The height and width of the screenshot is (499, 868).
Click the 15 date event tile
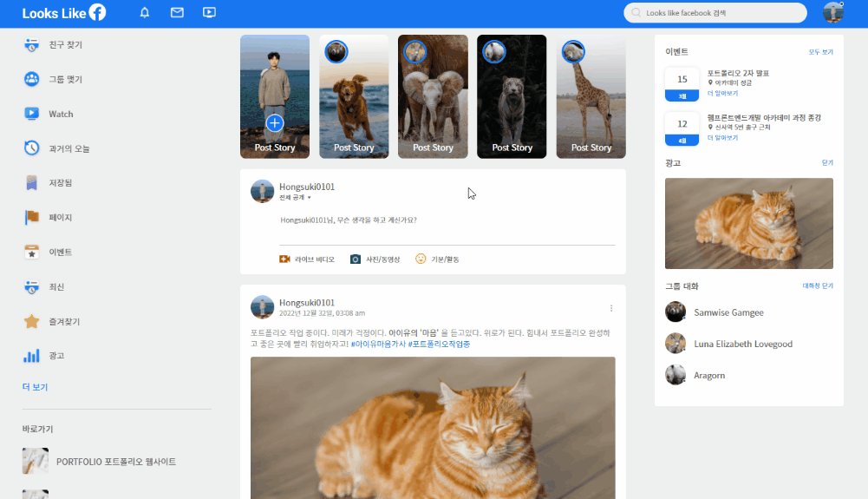pyautogui.click(x=682, y=84)
